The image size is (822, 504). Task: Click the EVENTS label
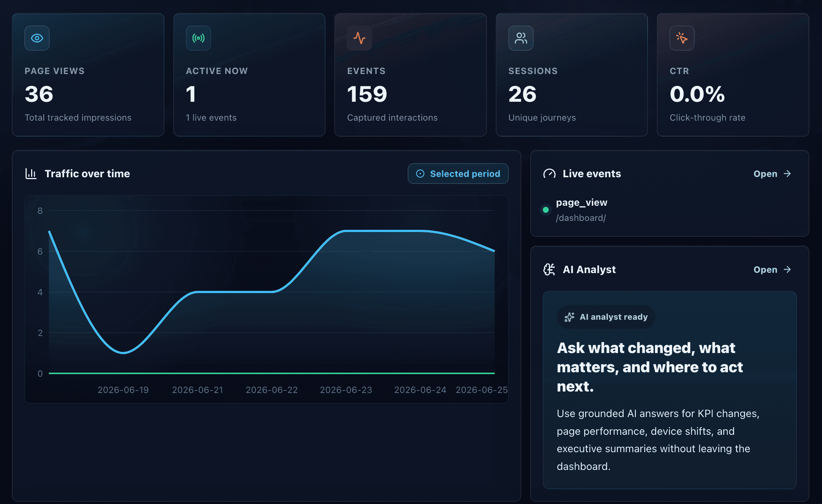pyautogui.click(x=366, y=71)
